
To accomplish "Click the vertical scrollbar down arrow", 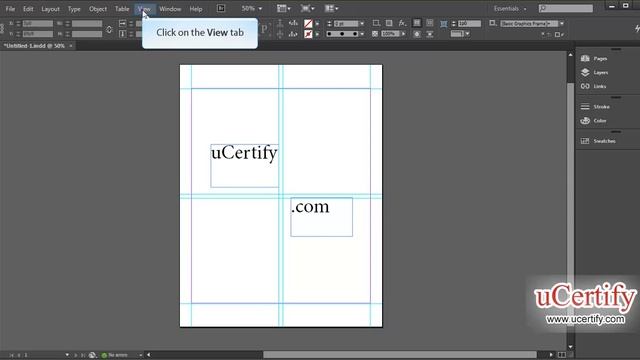I will click(570, 347).
